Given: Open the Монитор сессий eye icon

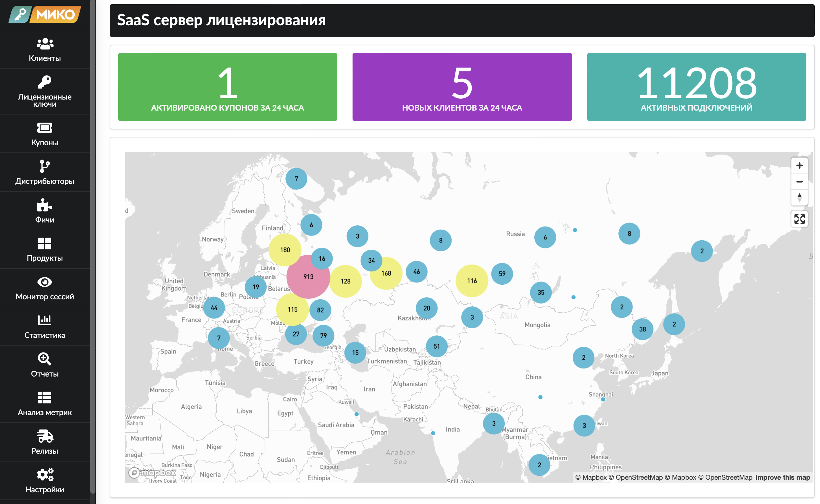Looking at the screenshot, I should (x=45, y=282).
